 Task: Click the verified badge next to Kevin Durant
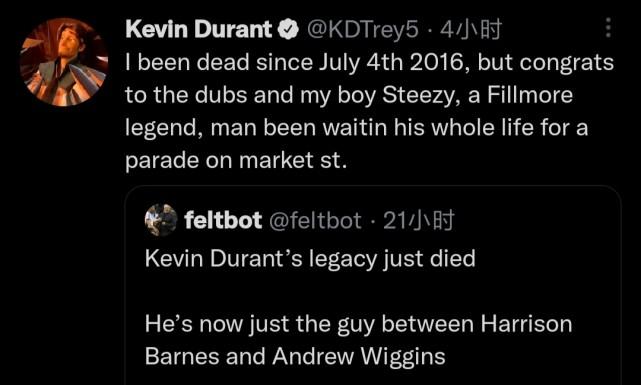[288, 29]
